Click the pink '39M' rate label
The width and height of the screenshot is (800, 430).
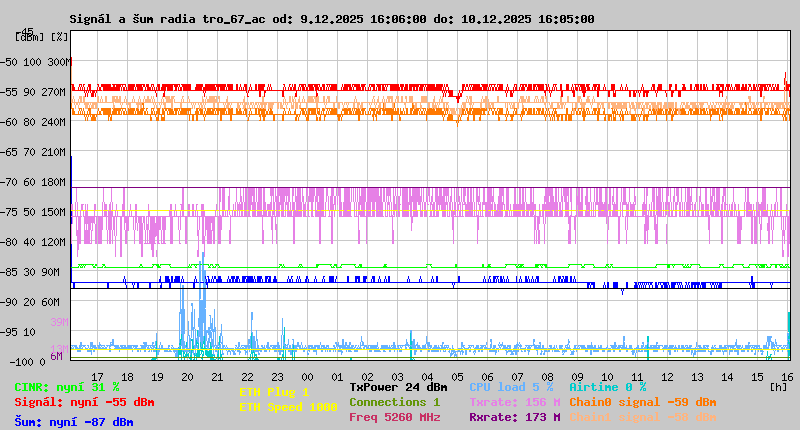click(x=59, y=322)
